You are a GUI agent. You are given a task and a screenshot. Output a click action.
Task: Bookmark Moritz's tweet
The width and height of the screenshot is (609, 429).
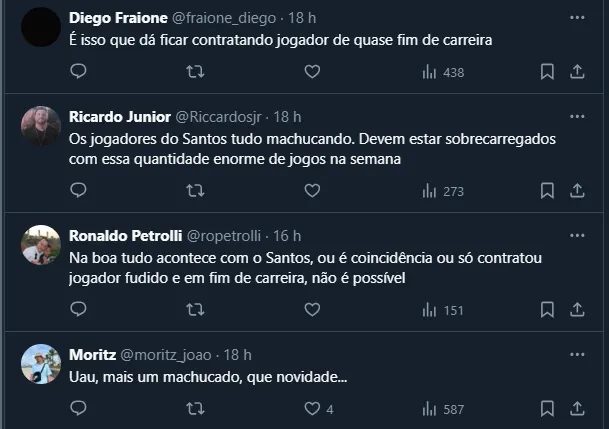tap(547, 408)
